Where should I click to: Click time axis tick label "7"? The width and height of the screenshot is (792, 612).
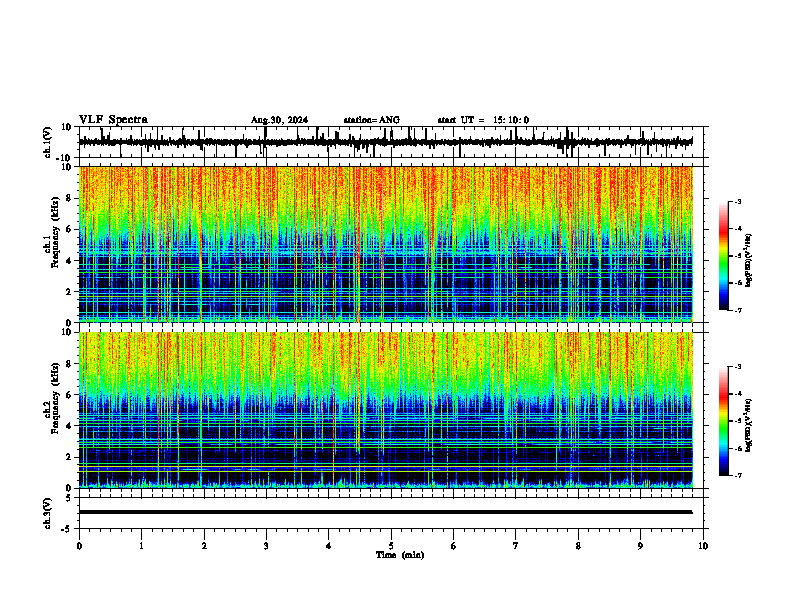click(x=516, y=546)
